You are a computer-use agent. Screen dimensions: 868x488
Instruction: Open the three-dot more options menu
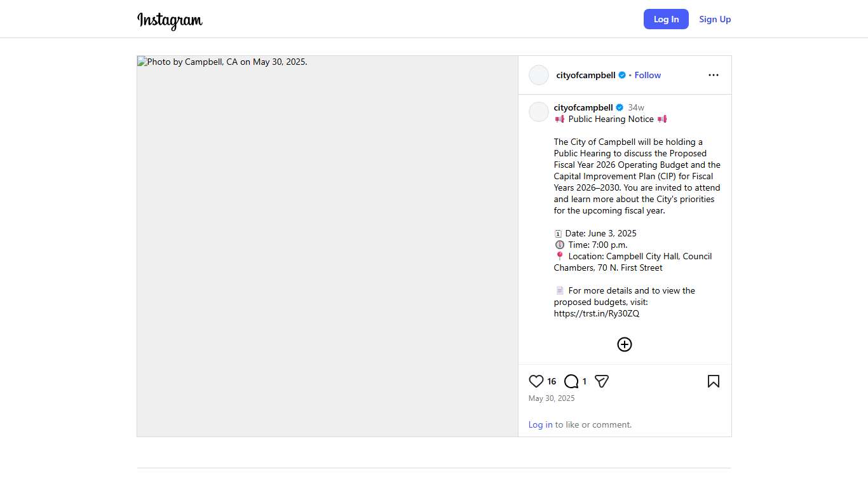pyautogui.click(x=714, y=75)
